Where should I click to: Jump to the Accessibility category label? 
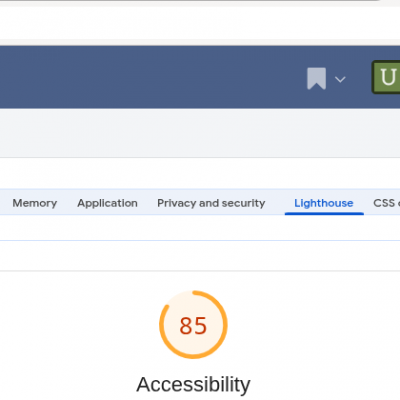[193, 384]
